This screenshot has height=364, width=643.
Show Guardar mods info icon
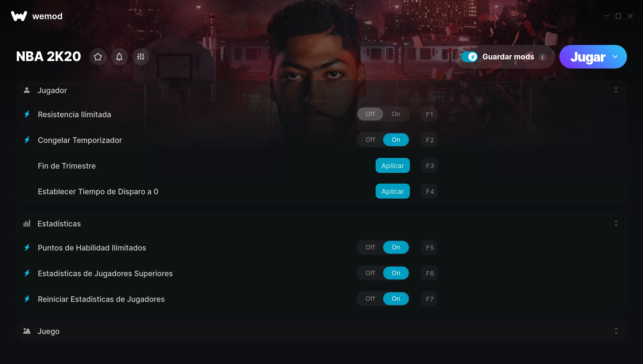pos(543,57)
